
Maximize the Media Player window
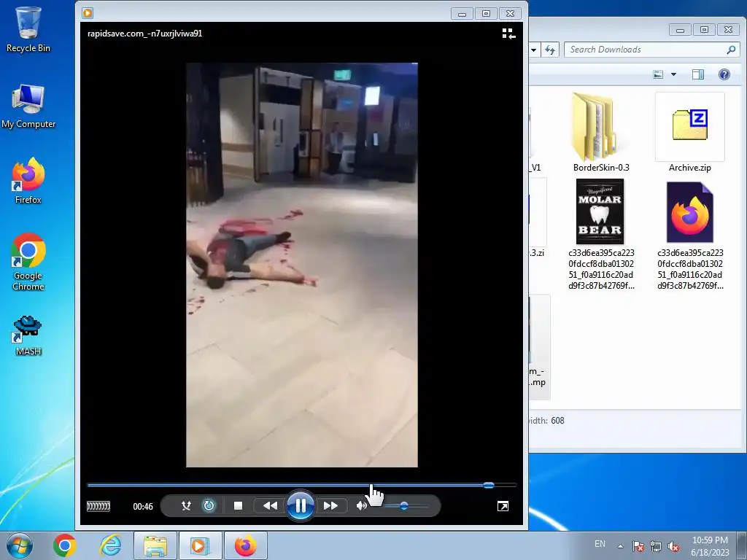click(486, 13)
